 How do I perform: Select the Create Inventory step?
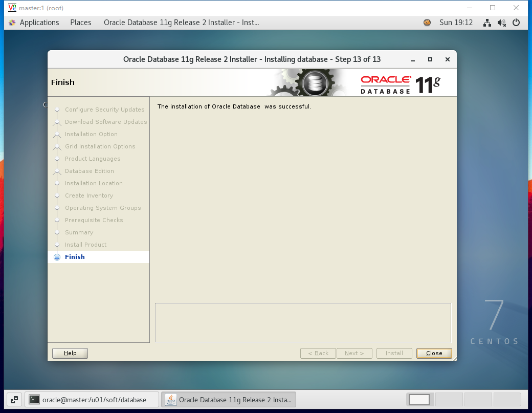coord(89,195)
